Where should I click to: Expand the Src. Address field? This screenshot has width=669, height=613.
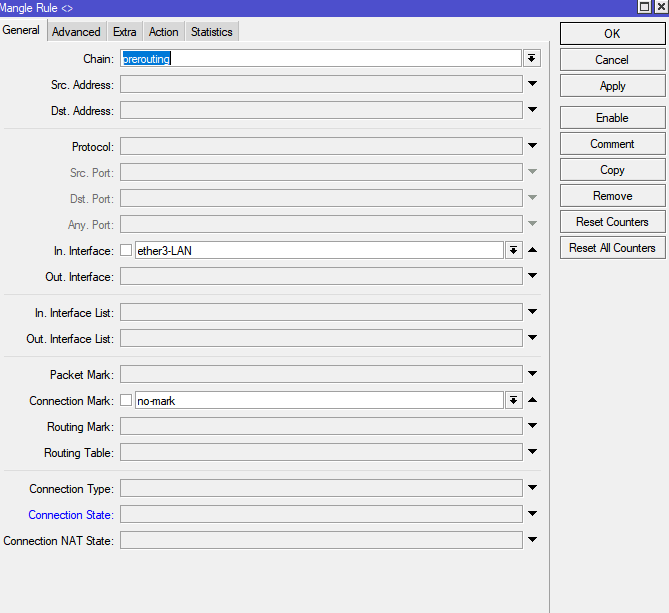tap(532, 85)
